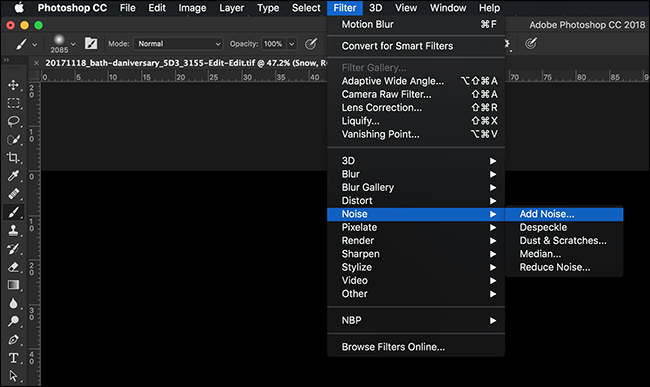Apply last filter Motion Blur
Screen dimensions: 650x387
(416, 24)
